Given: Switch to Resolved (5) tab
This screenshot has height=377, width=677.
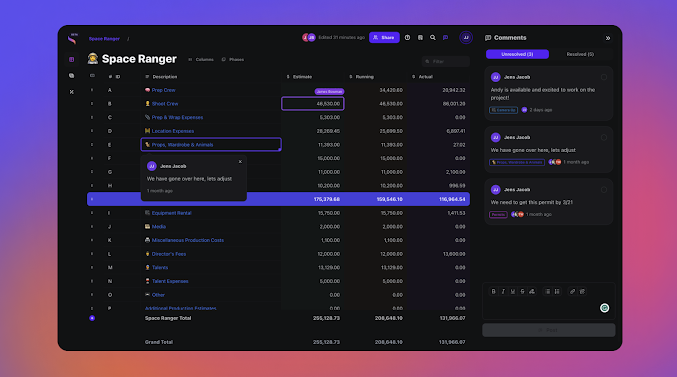Looking at the screenshot, I should 580,54.
